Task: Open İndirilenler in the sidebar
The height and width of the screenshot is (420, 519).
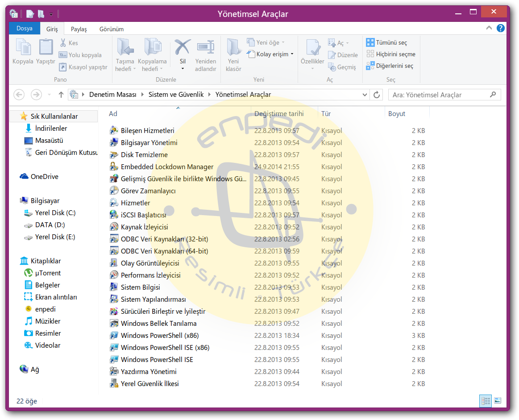Action: [51, 129]
